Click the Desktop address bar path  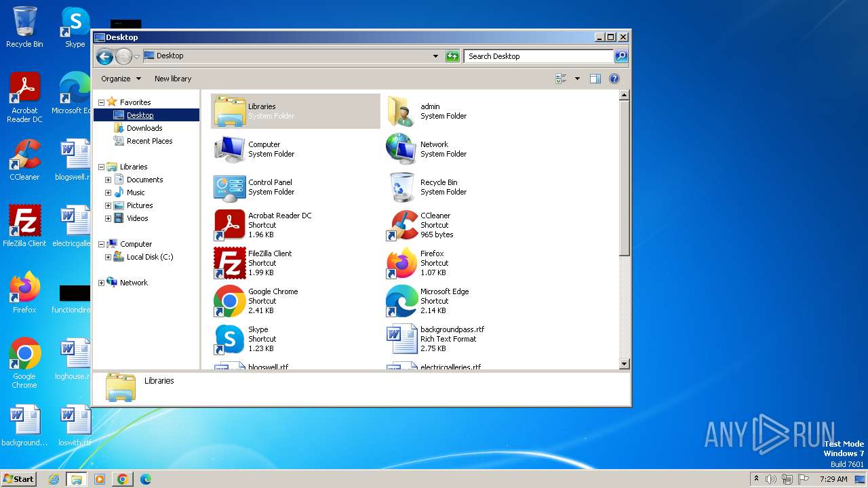coord(170,56)
